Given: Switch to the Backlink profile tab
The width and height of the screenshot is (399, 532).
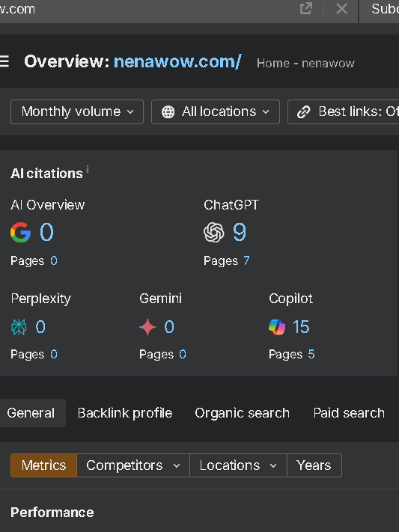Looking at the screenshot, I should point(125,413).
